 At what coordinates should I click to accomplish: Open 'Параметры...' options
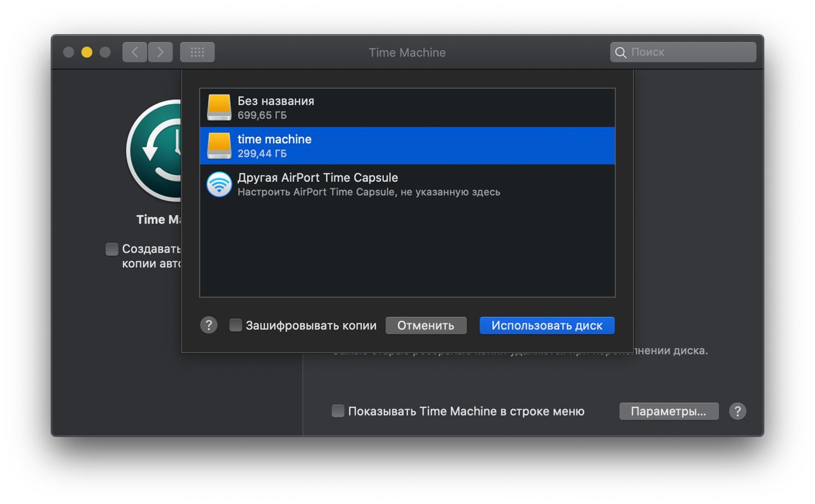[x=669, y=411]
